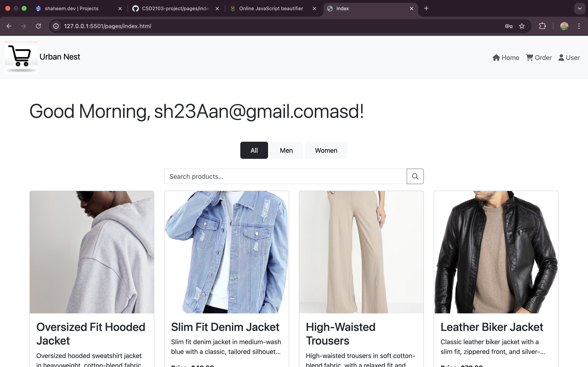Open the Order page link
The width and height of the screenshot is (588, 367).
(x=539, y=58)
